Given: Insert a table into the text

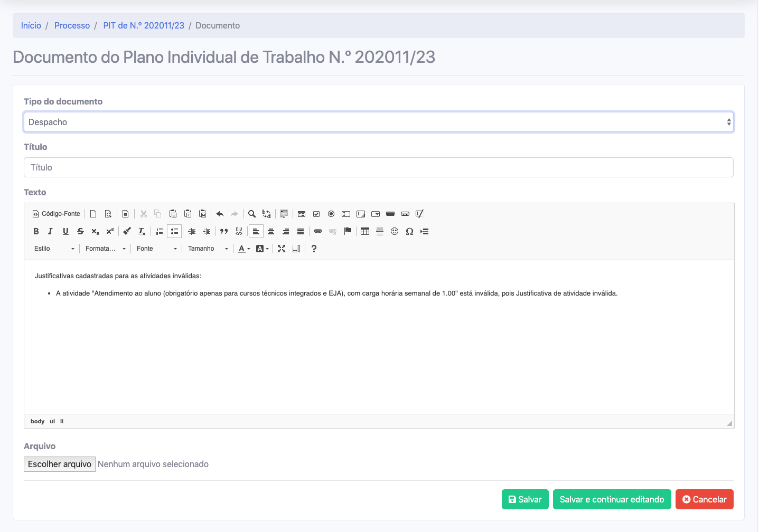Looking at the screenshot, I should (365, 231).
